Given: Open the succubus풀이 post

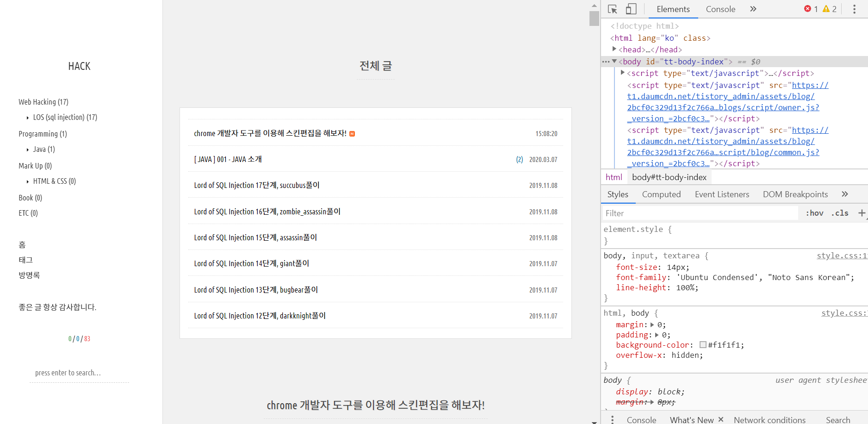Looking at the screenshot, I should click(x=257, y=185).
